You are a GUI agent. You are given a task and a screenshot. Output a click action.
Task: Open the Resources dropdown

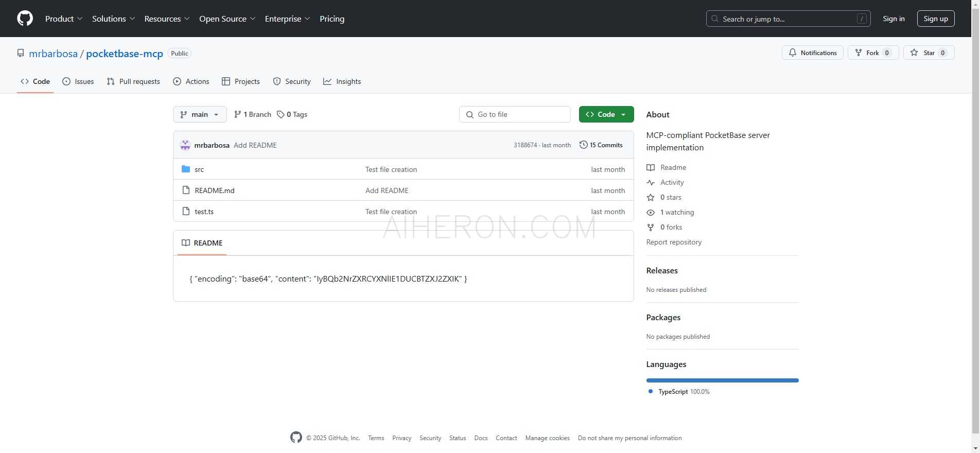coord(167,19)
